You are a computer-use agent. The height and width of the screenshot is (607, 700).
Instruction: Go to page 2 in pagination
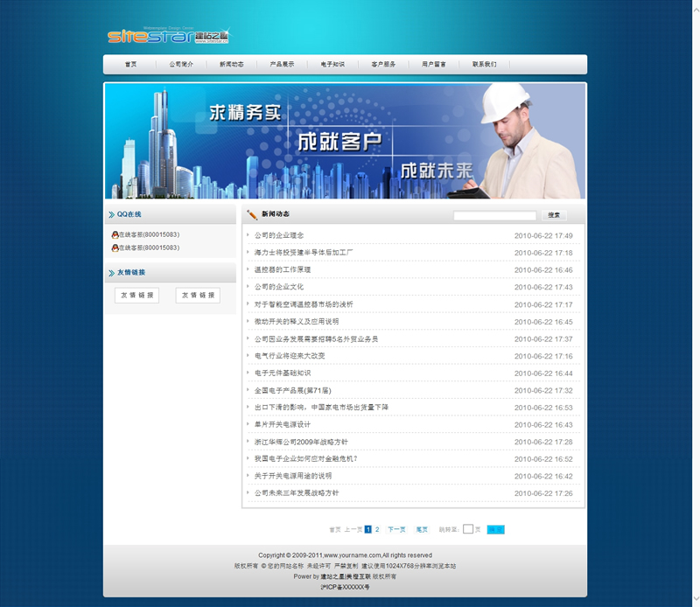point(377,529)
